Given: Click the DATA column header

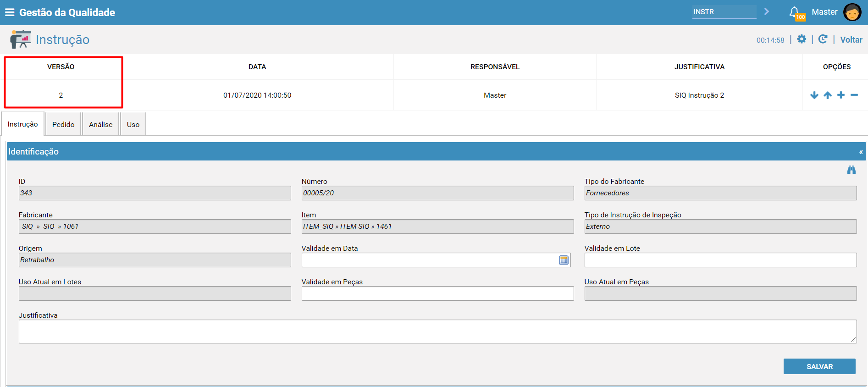Looking at the screenshot, I should pyautogui.click(x=257, y=67).
